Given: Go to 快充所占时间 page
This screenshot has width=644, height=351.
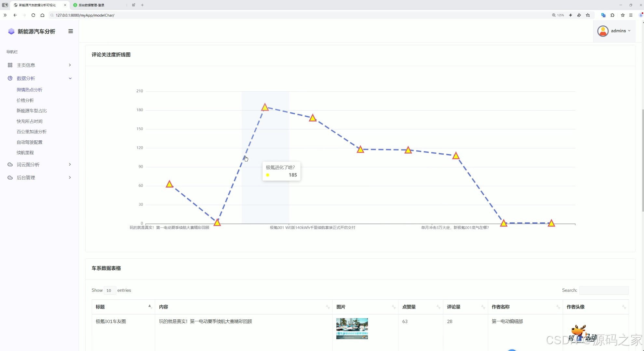Looking at the screenshot, I should 29,121.
